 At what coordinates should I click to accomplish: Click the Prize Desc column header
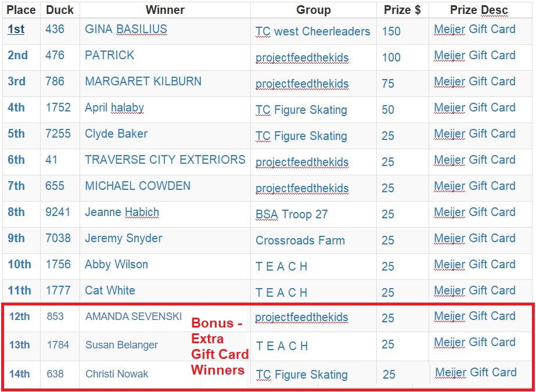pyautogui.click(x=479, y=10)
